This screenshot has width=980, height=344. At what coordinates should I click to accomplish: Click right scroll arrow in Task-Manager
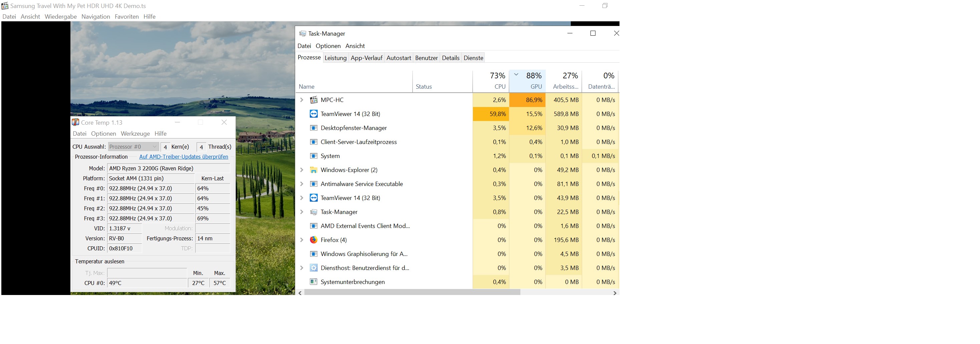(615, 293)
